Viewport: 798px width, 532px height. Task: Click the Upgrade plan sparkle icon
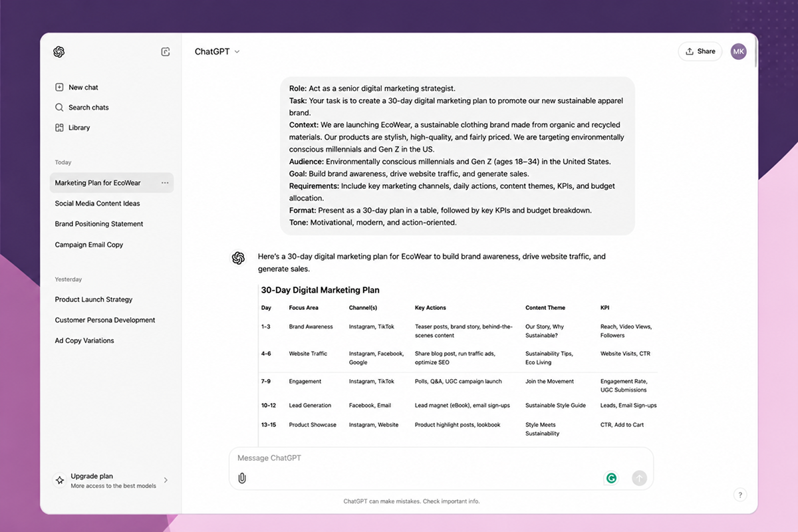tap(60, 480)
